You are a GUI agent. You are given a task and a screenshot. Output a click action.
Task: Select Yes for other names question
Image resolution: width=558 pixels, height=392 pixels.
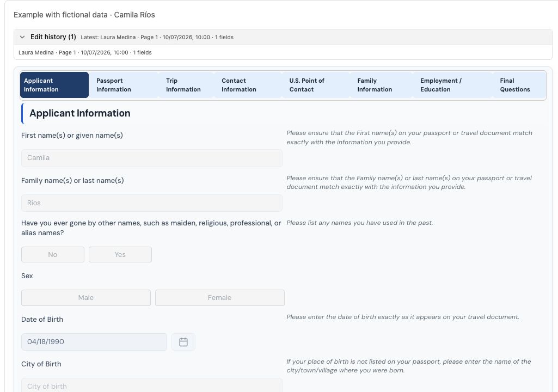click(x=120, y=255)
